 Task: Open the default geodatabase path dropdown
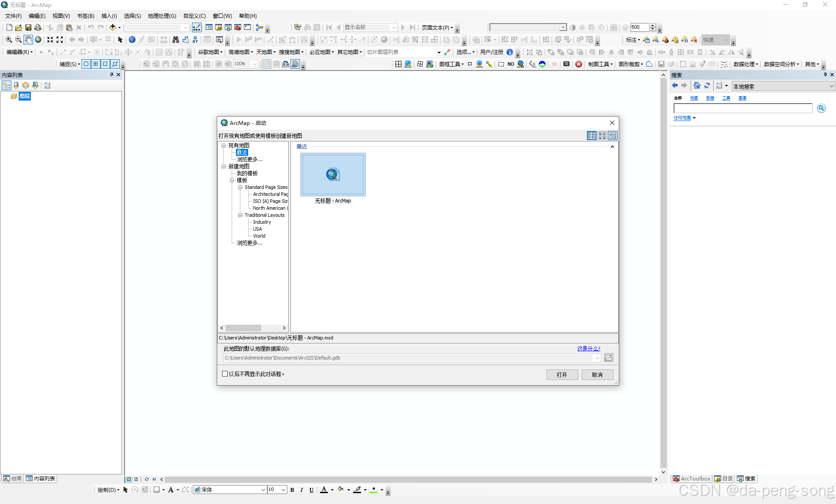click(597, 358)
